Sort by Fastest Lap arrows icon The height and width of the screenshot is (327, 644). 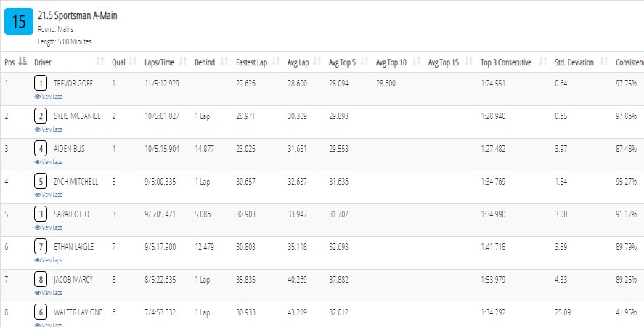276,62
